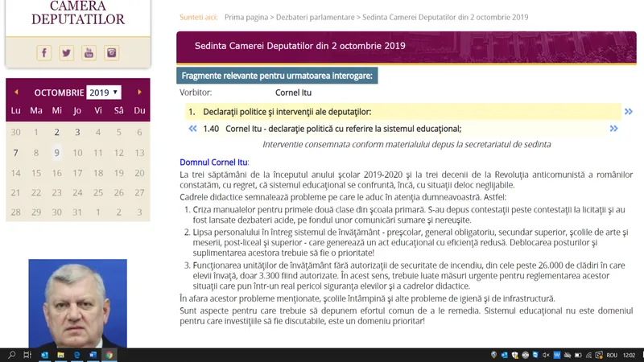This screenshot has height=362, width=644.
Task: Open the year 2019 dropdown
Action: pos(104,93)
